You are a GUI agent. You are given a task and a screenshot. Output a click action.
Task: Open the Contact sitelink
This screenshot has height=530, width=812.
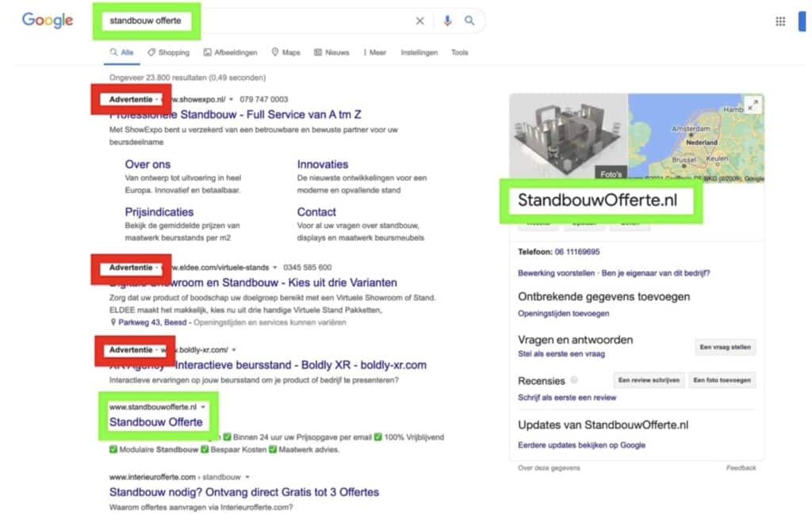click(x=316, y=212)
